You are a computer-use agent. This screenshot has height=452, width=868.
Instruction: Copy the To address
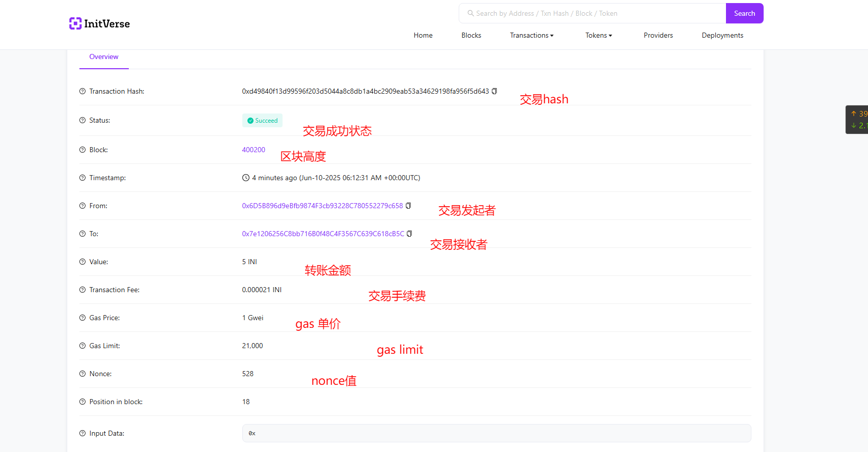[409, 234]
